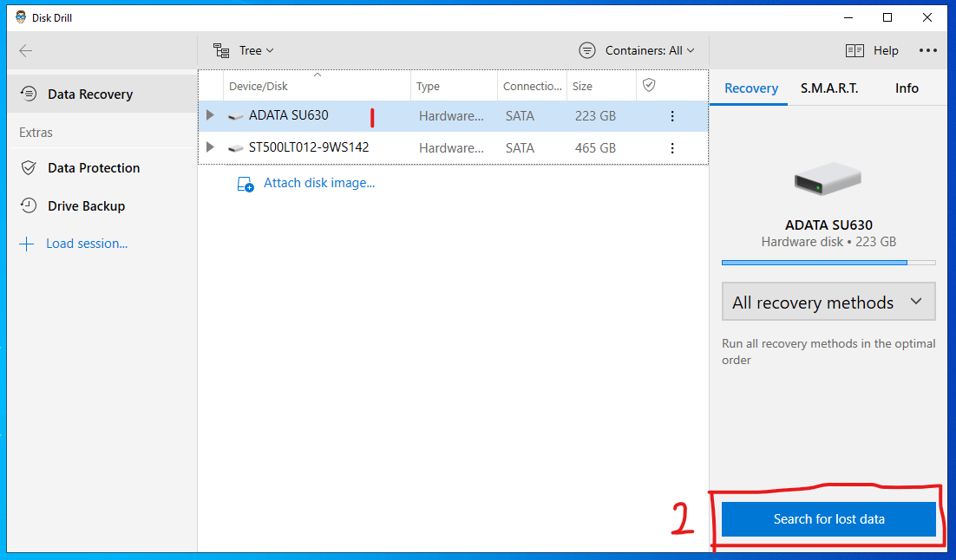Click SATA cell in ST500LT012-9WS142 row
The height and width of the screenshot is (560, 956).
coord(520,148)
